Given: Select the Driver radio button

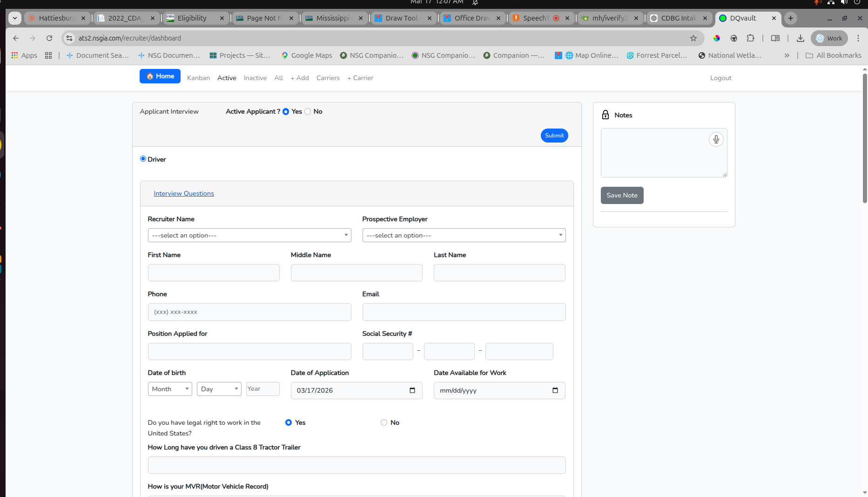Looking at the screenshot, I should 143,159.
